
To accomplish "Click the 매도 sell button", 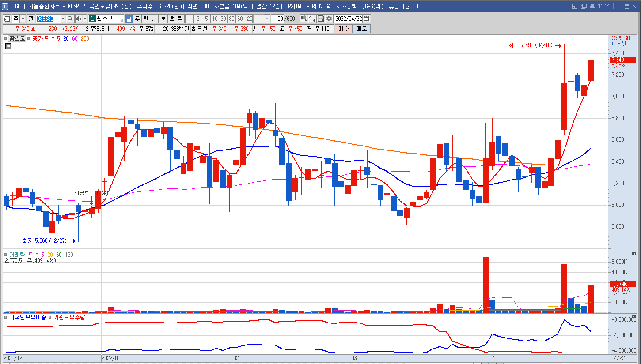I will pos(362,29).
